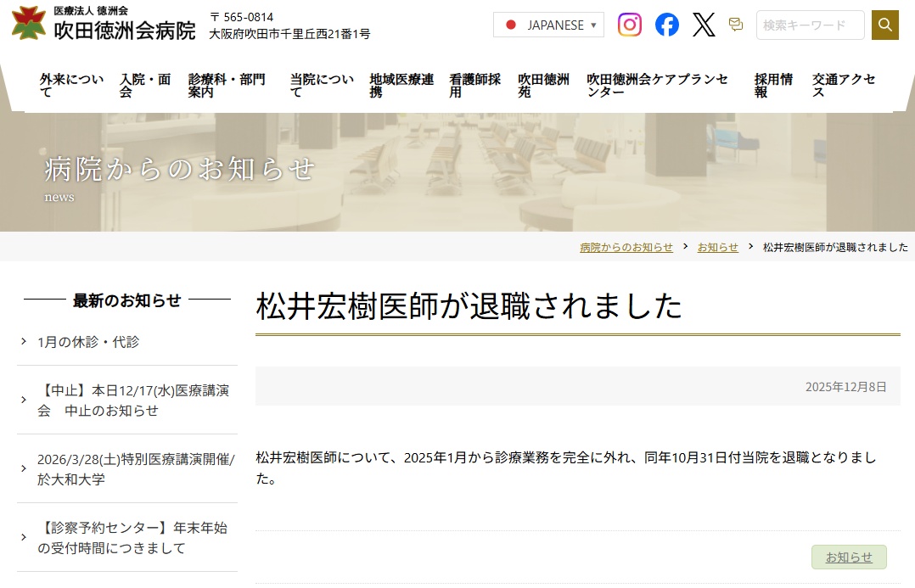Click the X (Twitter) icon
The width and height of the screenshot is (915, 588).
tap(704, 25)
